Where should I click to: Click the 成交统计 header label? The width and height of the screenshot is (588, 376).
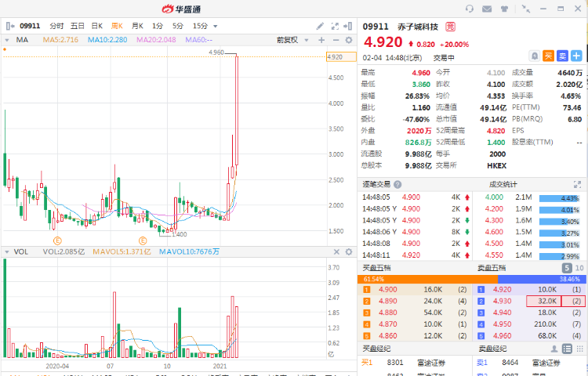503,184
